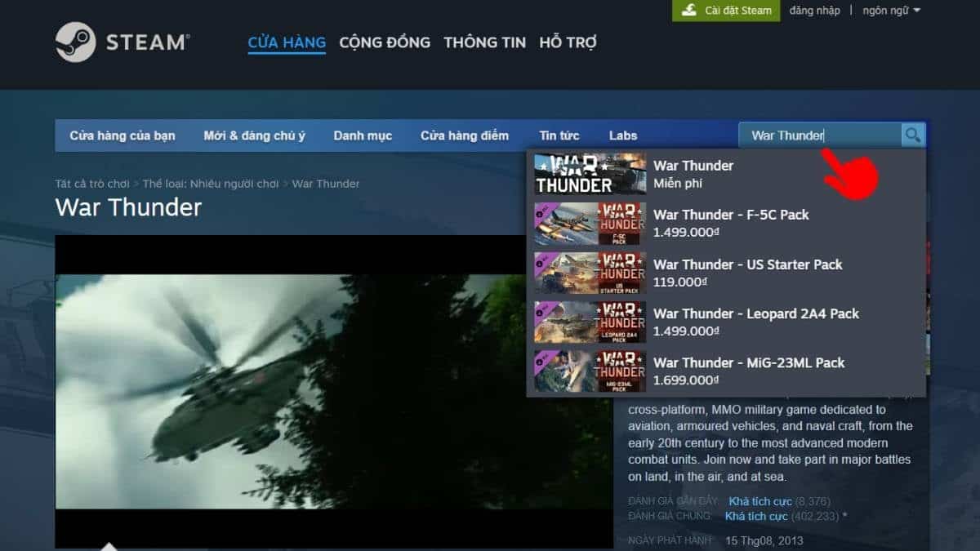Click the Thể loại: Nhiều người chơi breadcrumb

point(211,184)
